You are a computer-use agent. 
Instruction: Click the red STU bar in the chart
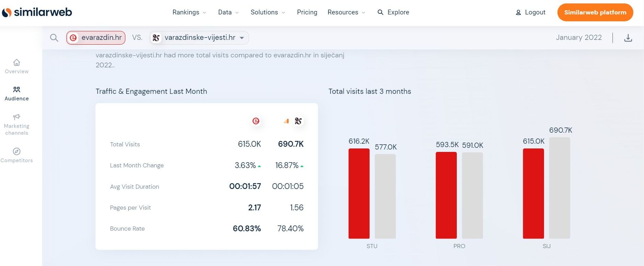[x=359, y=193]
